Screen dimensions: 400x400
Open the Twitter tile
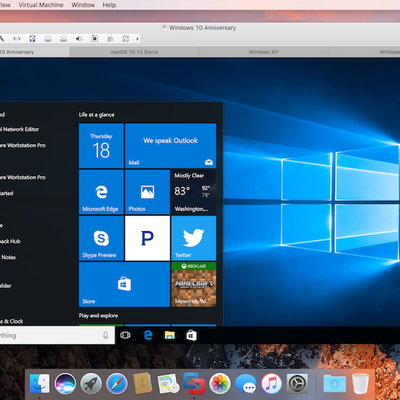(194, 238)
